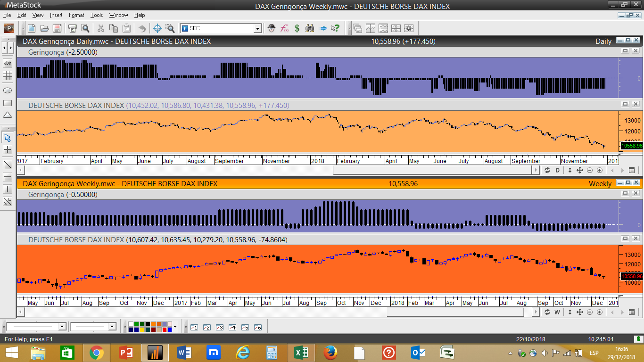
Task: Expand the SEC symbol dropdown
Action: pos(257,28)
